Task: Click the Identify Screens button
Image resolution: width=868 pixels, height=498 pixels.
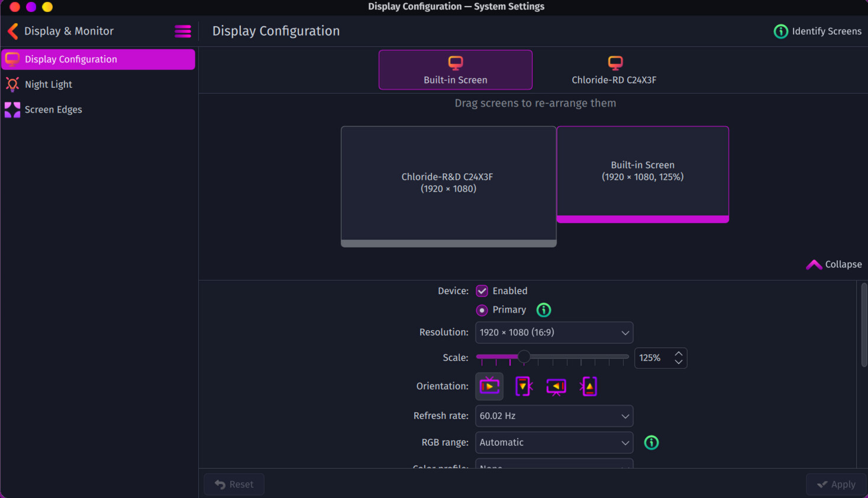Action: pos(818,31)
